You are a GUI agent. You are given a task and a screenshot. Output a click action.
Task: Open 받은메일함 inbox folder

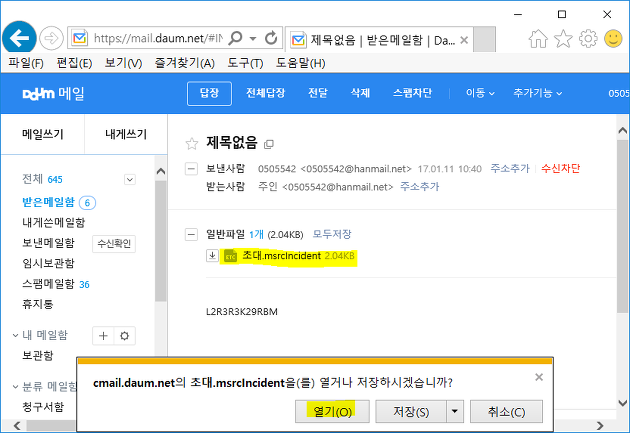[49, 202]
